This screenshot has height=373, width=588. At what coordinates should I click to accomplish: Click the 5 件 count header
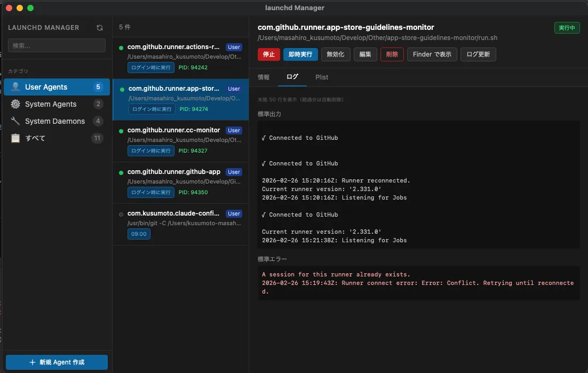125,27
